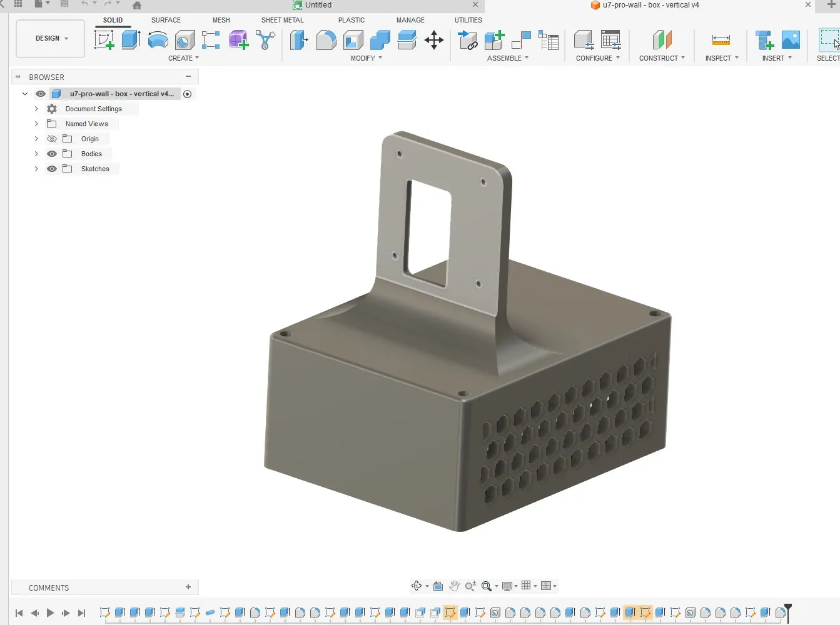Show the hidden Origin folder
This screenshot has width=840, height=625.
(x=52, y=139)
